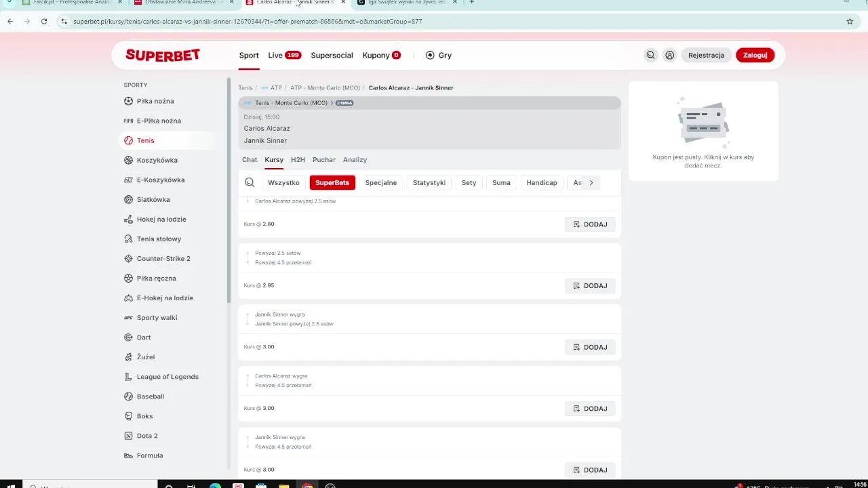Filter markets by Wszystko
This screenshot has width=868, height=488.
click(283, 182)
